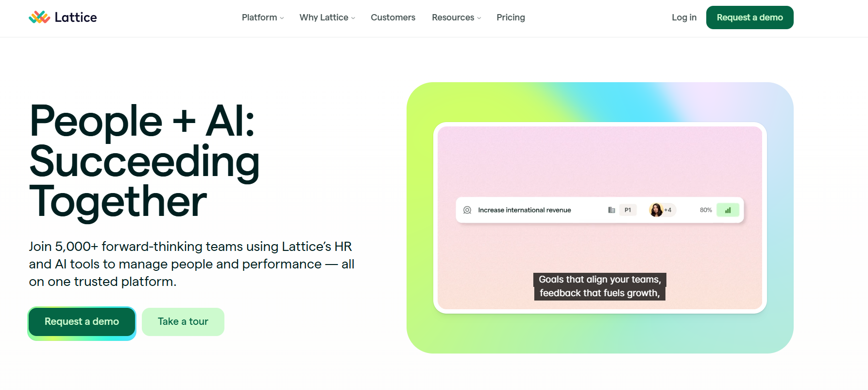Click Request a demo in header
Screen dimensions: 868x390
tap(749, 18)
